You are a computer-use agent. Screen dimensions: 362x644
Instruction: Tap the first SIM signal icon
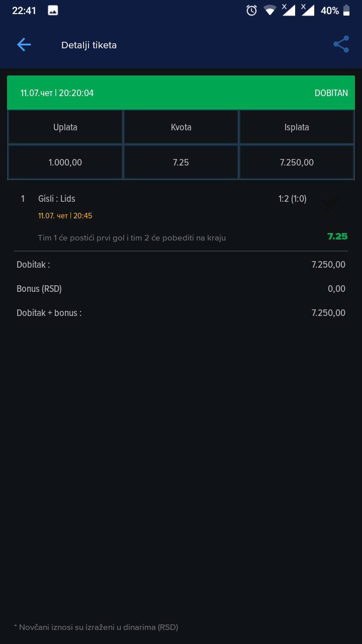pos(288,10)
